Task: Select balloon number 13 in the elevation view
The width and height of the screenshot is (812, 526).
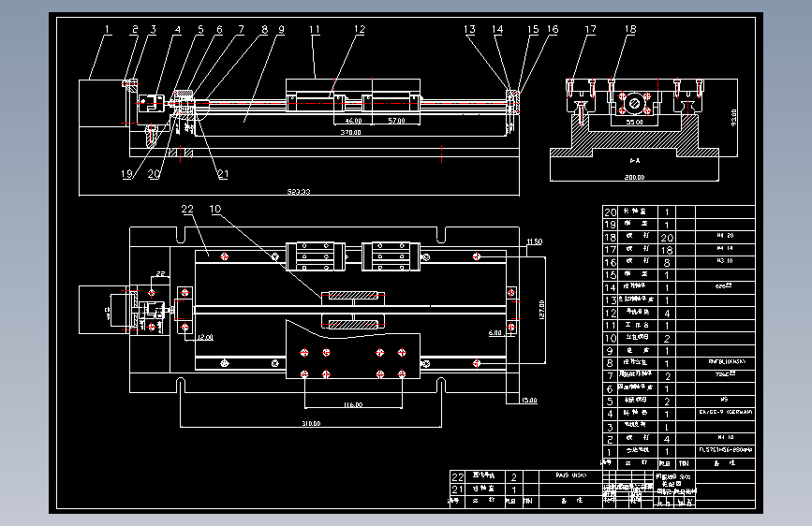Action: (469, 30)
